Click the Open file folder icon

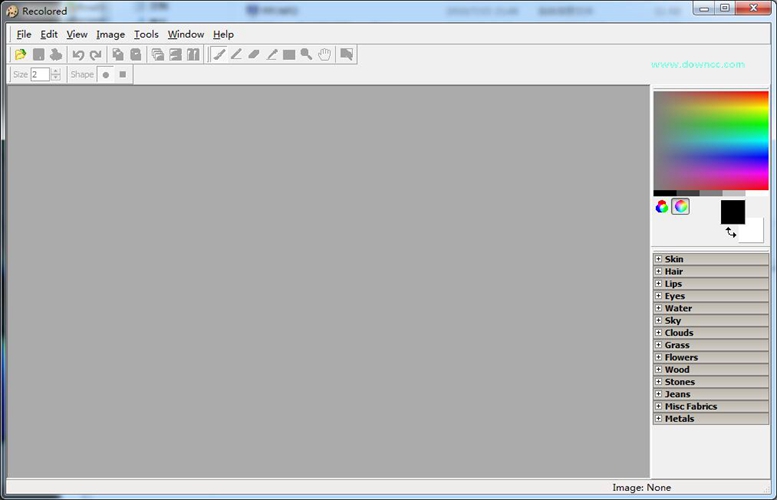pyautogui.click(x=20, y=55)
